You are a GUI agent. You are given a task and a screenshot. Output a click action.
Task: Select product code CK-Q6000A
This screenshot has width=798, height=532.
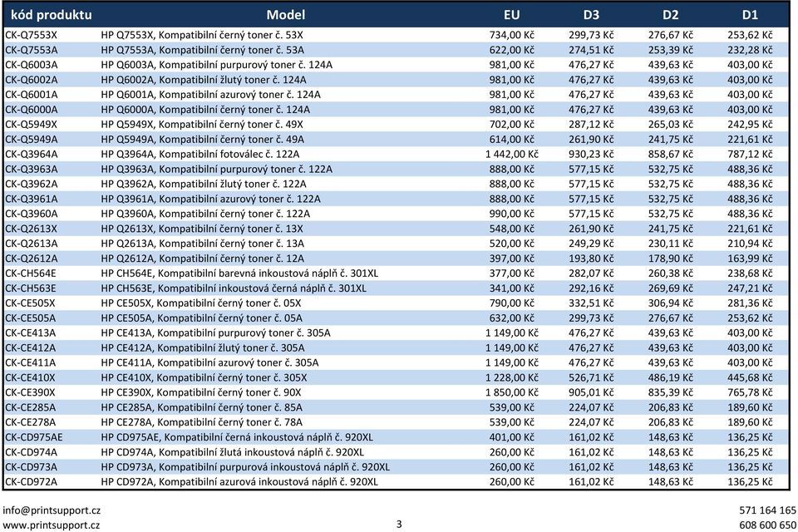[x=31, y=110]
